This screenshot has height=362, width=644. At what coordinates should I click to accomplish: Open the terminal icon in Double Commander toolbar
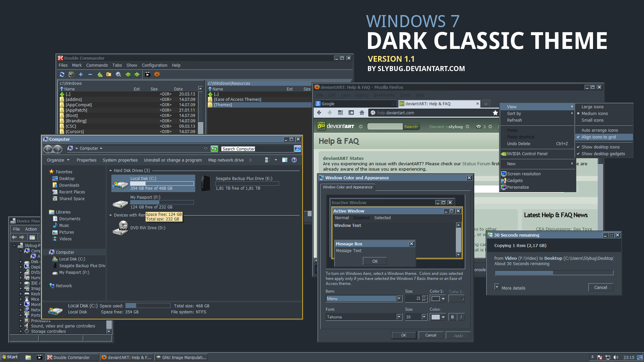(71, 74)
